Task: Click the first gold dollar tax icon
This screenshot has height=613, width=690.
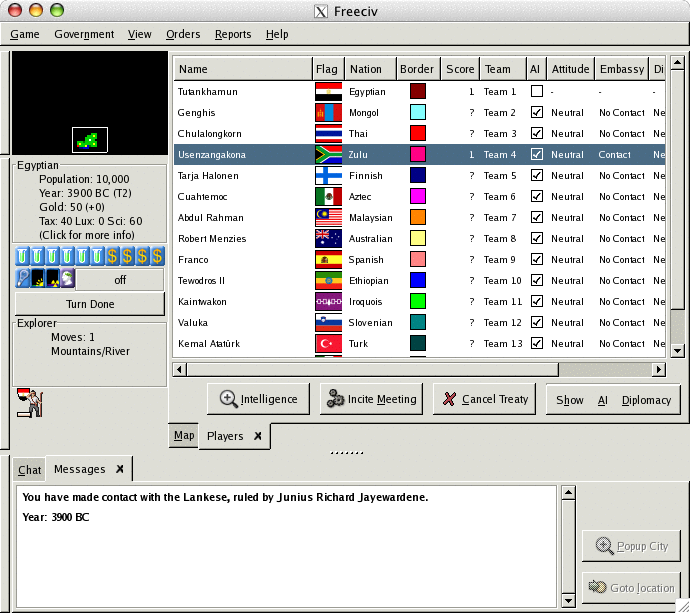Action: (112, 256)
